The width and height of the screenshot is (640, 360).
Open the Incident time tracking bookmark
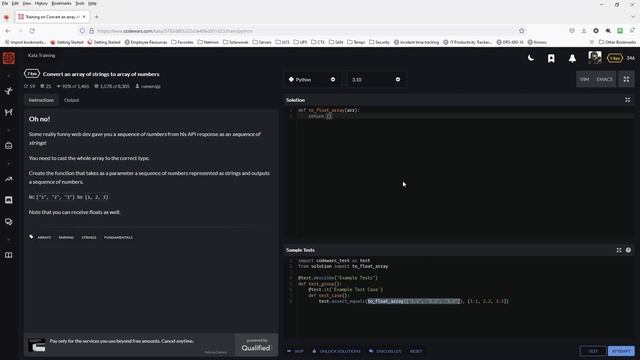pyautogui.click(x=416, y=42)
